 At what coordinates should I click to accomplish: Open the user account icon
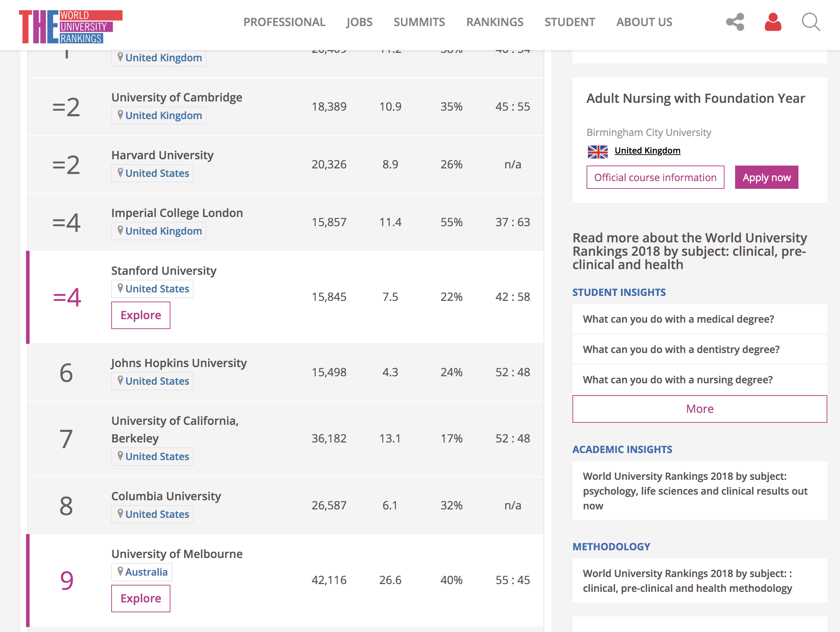point(772,22)
